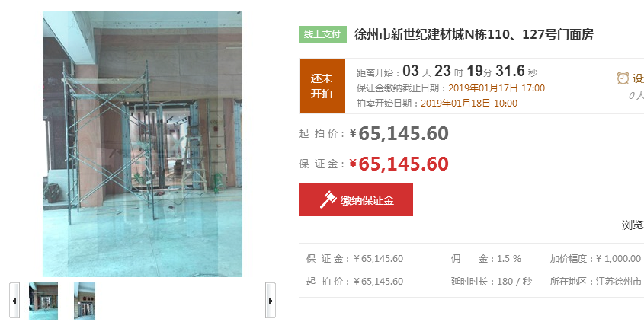Click the 加价幅度 ¥1,000.00 field
Image resolution: width=644 pixels, height=322 pixels.
595,258
